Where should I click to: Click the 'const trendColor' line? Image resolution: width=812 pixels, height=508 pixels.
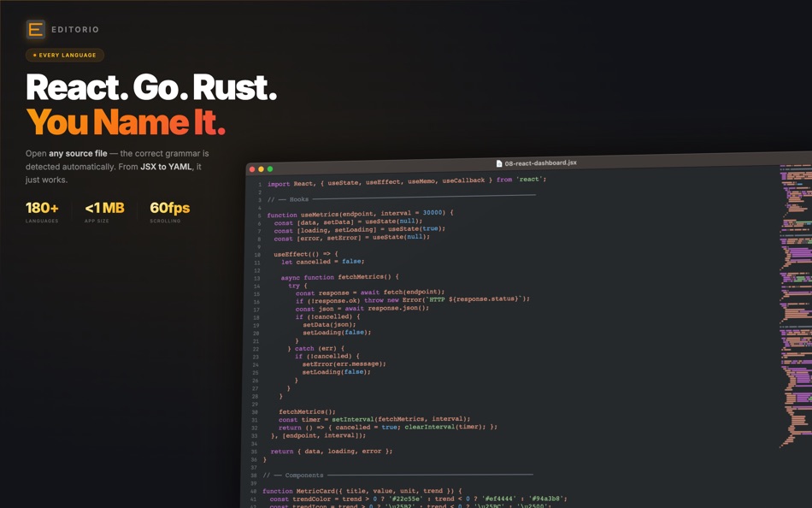[419, 499]
